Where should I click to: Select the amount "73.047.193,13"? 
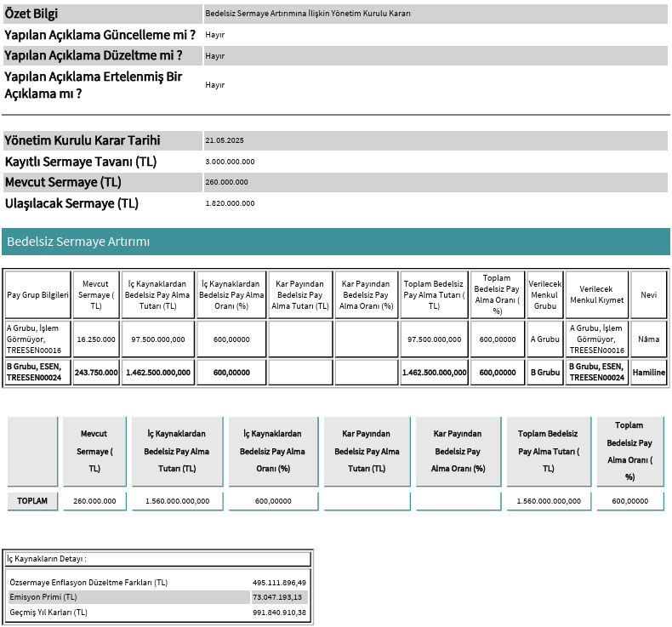tap(277, 597)
